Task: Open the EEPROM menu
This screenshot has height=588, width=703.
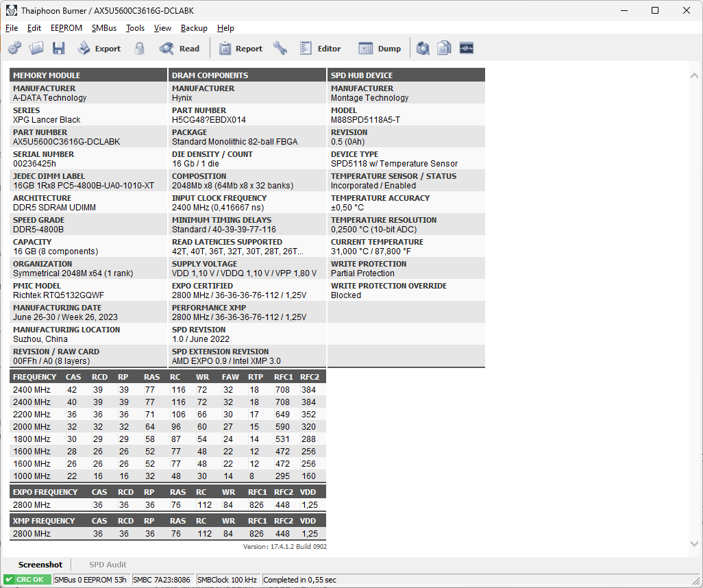Action: click(x=66, y=28)
